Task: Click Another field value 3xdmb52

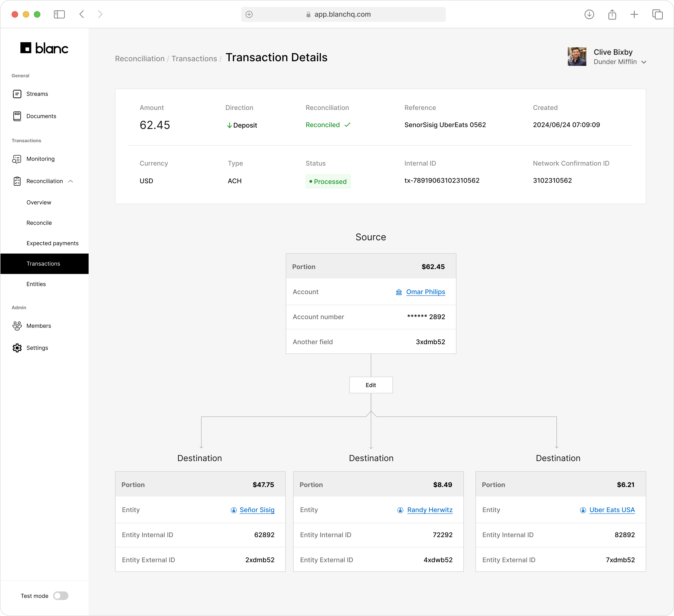Action: 430,342
